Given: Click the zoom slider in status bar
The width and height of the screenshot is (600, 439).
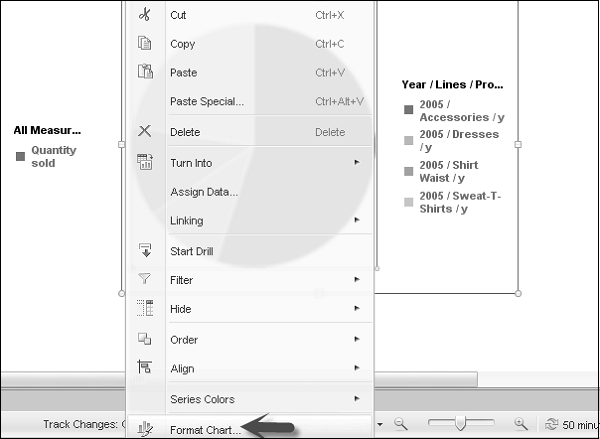Looking at the screenshot, I should coord(460,424).
